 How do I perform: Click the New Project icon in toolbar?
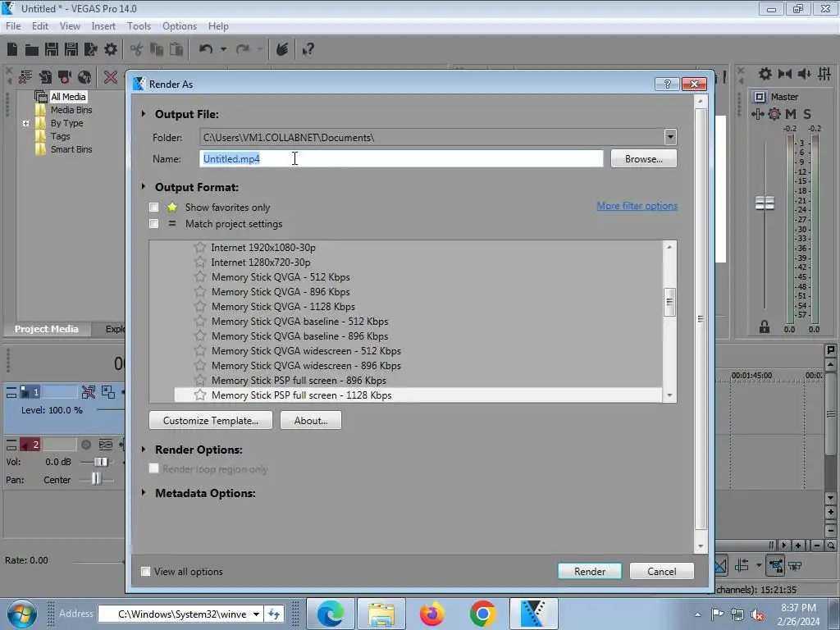click(x=12, y=49)
